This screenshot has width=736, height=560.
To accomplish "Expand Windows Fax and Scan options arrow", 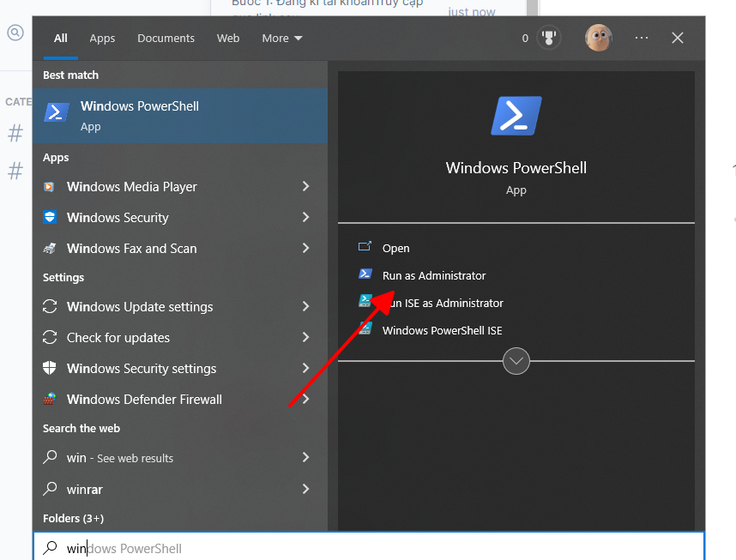I will point(305,248).
